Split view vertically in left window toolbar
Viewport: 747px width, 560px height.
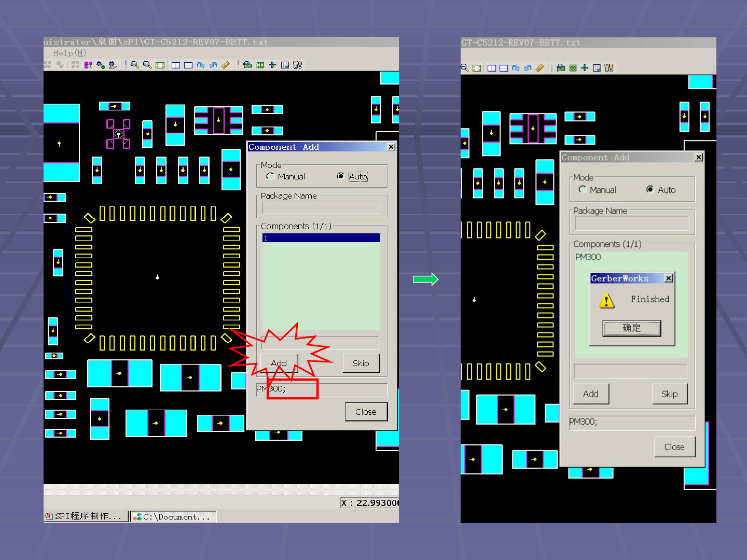click(x=176, y=65)
